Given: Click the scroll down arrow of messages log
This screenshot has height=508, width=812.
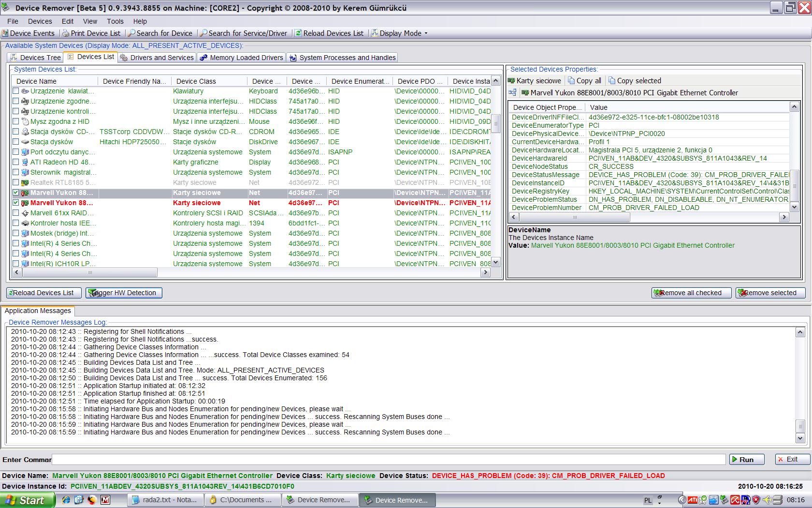Looking at the screenshot, I should pos(800,438).
